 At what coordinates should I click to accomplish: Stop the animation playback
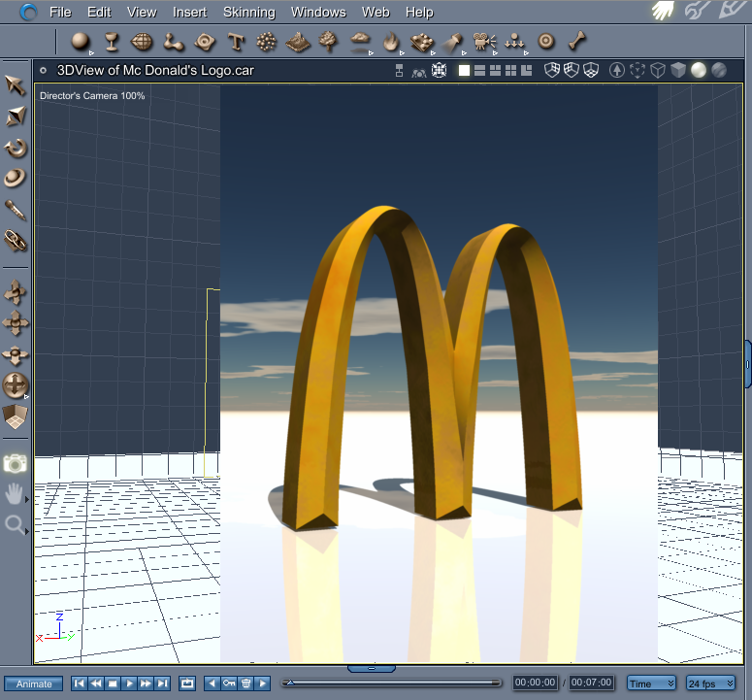[x=113, y=683]
